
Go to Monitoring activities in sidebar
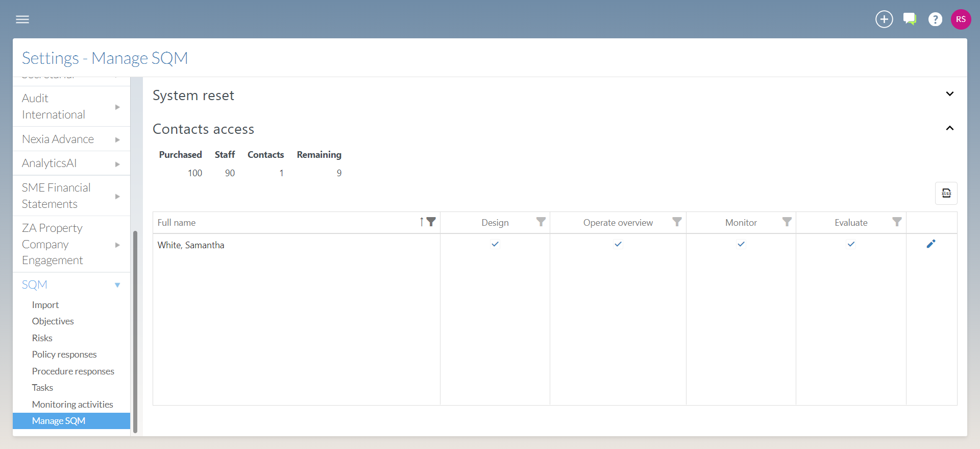tap(72, 405)
